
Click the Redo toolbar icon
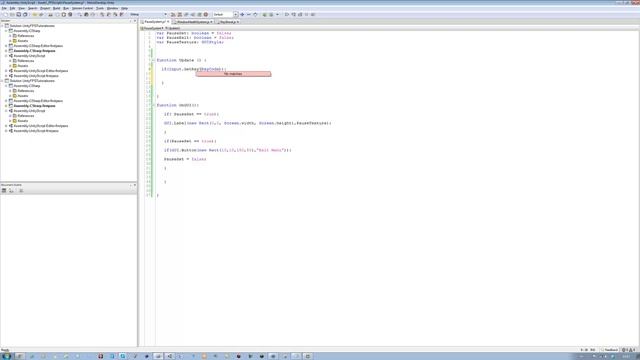[41, 14]
